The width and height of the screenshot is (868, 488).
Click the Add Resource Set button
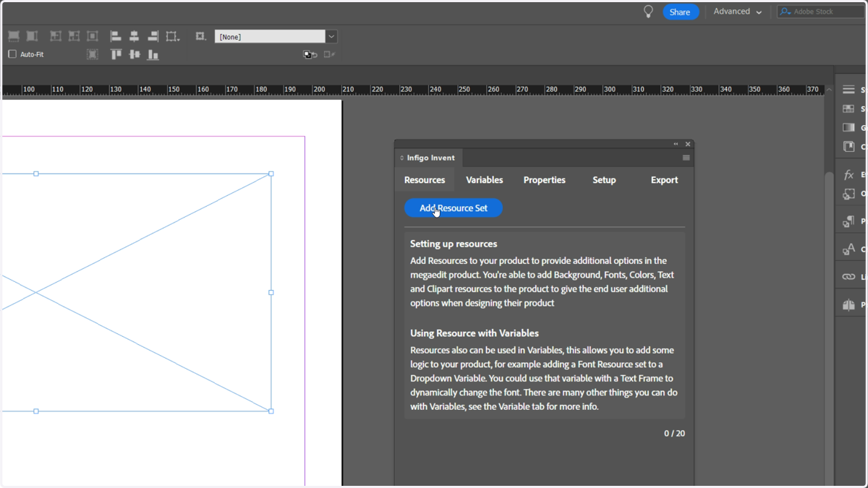[454, 208]
